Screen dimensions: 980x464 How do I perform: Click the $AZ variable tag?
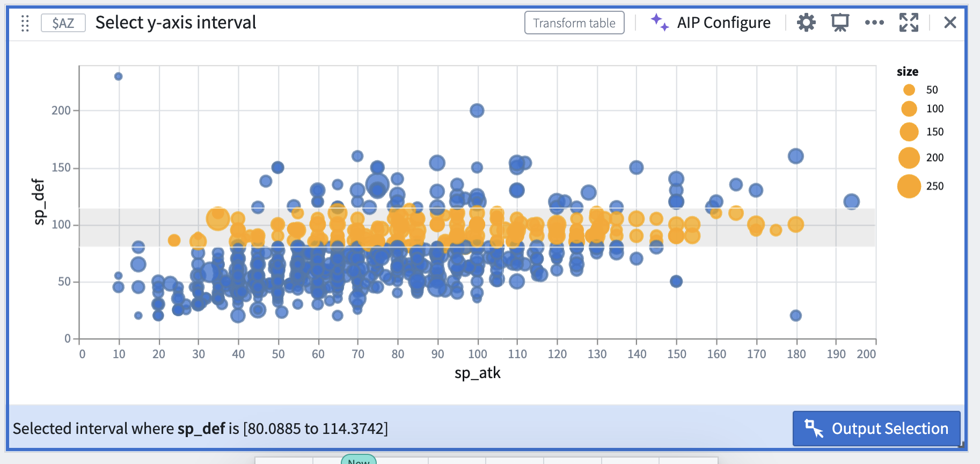coord(63,23)
